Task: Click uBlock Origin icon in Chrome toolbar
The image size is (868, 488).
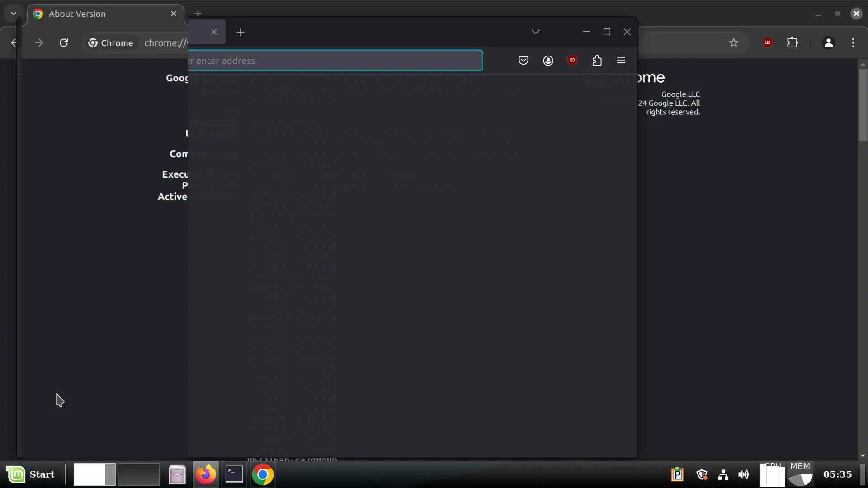Action: tap(767, 43)
